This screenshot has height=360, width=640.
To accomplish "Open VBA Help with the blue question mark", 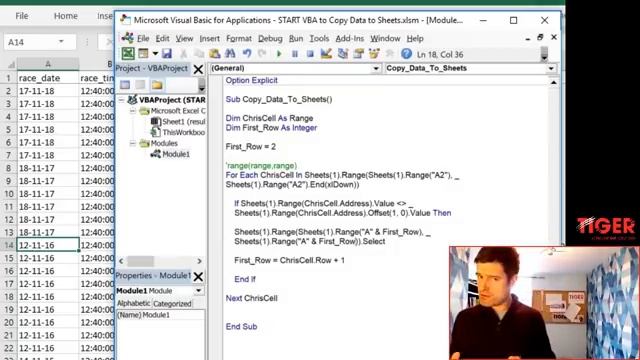I will pyautogui.click(x=406, y=53).
